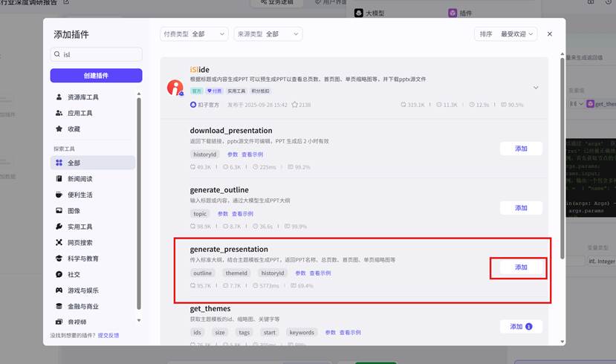This screenshot has height=364, width=616.
Task: Select the 金融与商业 category
Action: pos(93,306)
